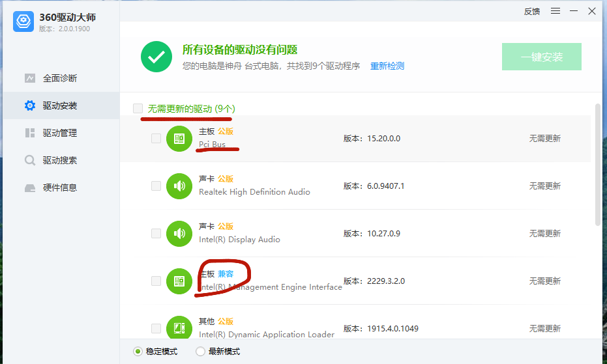Click version text 6.0.9407.1
Image resolution: width=607 pixels, height=364 pixels.
[385, 186]
